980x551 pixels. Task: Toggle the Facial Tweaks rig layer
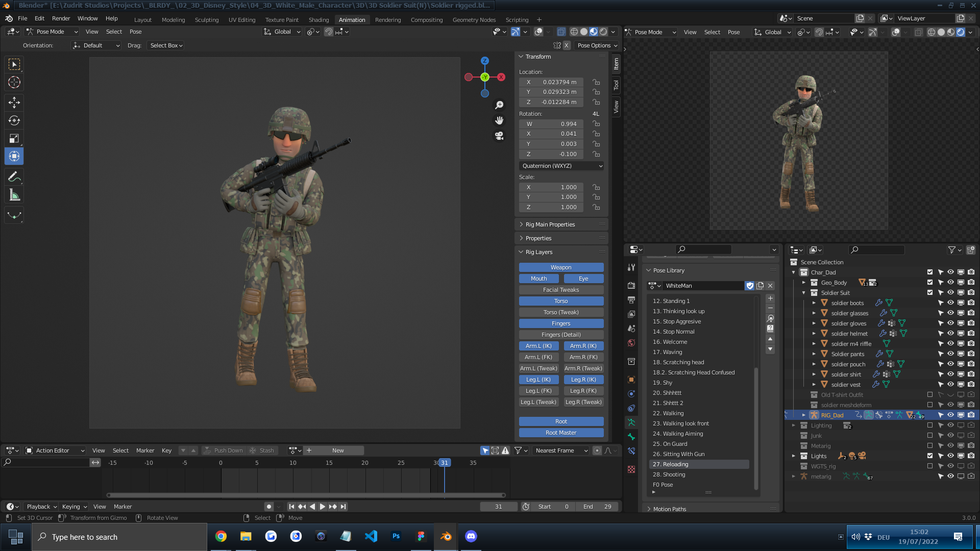tap(561, 290)
